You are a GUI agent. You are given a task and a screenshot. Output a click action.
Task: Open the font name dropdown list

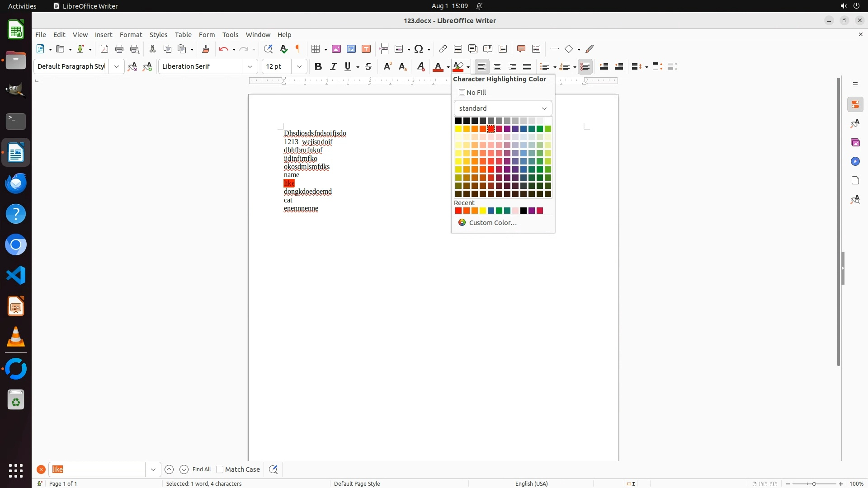point(250,66)
